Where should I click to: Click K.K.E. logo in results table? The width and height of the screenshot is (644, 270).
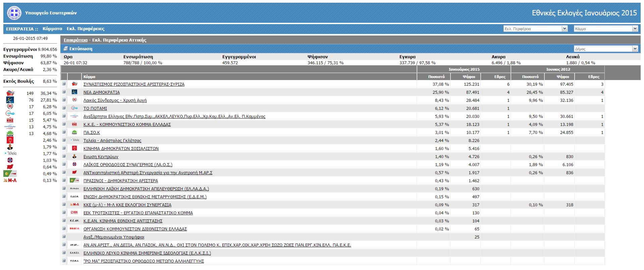pos(74,124)
